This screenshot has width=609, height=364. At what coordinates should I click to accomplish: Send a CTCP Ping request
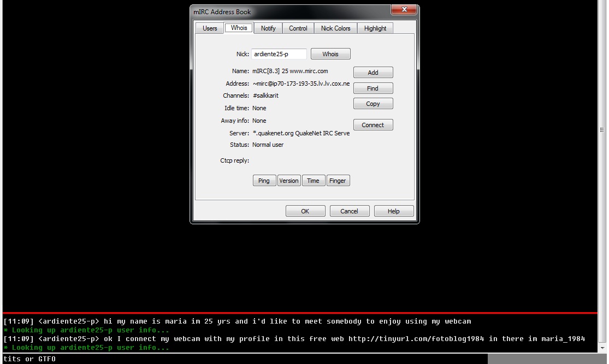264,181
